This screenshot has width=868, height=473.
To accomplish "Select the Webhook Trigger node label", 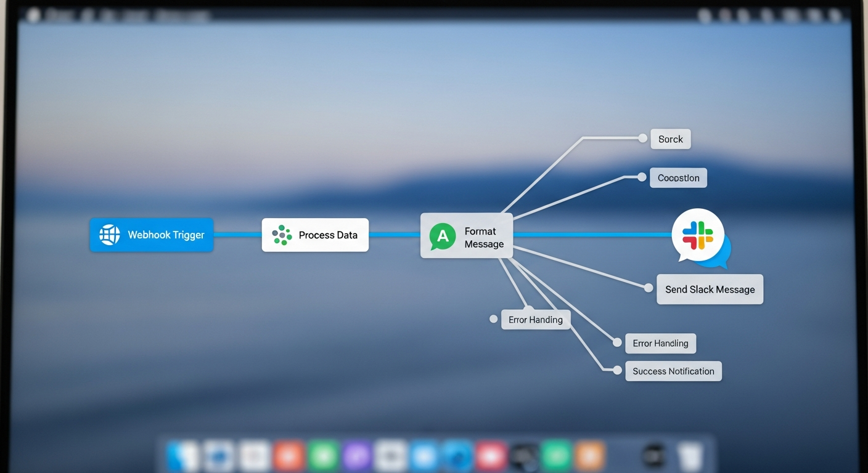I will (x=166, y=235).
